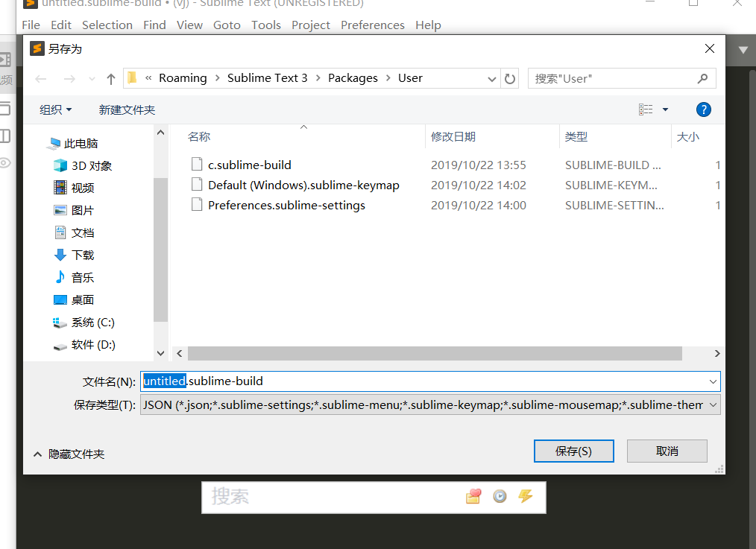Screen dimensions: 756x549
Task: Expand the 文件名 filename dropdown
Action: coord(713,381)
